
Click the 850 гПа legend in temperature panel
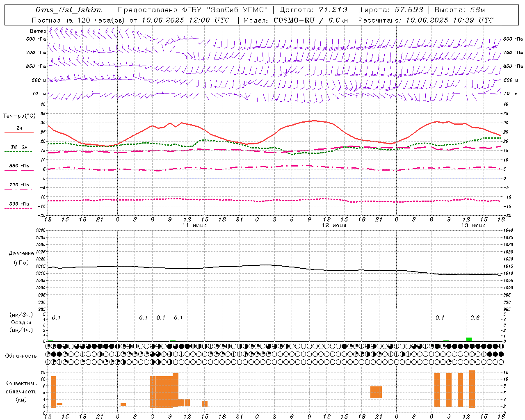(19, 166)
